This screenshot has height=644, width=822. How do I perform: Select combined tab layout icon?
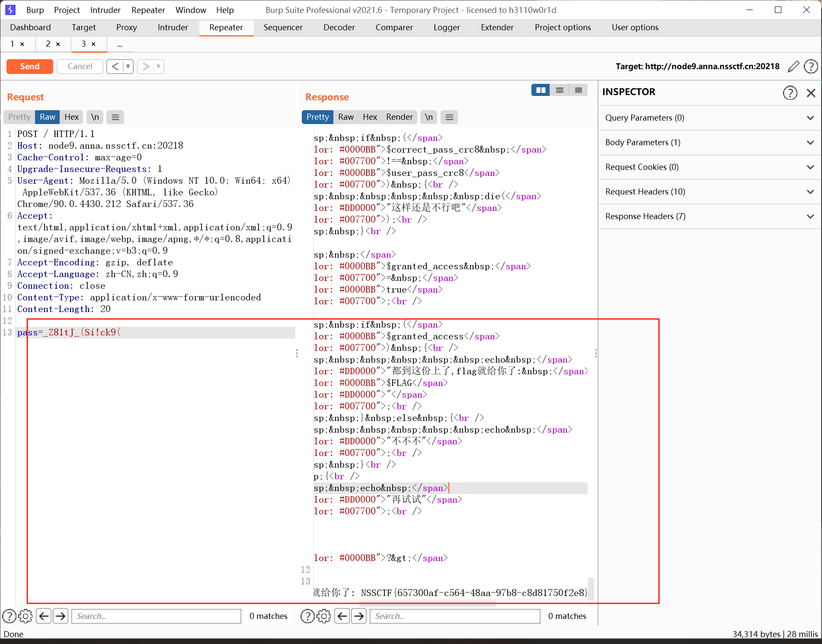578,90
